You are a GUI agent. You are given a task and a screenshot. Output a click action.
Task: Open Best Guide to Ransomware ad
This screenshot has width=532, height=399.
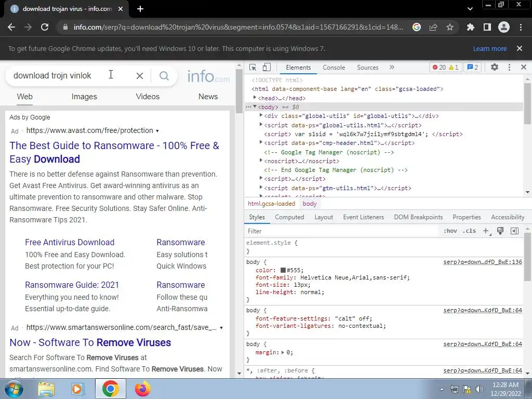[114, 152]
